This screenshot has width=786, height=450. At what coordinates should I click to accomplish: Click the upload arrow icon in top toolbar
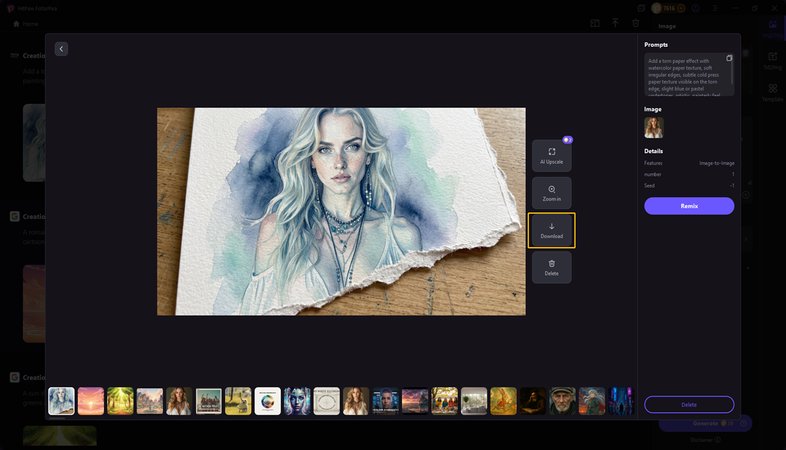[615, 23]
